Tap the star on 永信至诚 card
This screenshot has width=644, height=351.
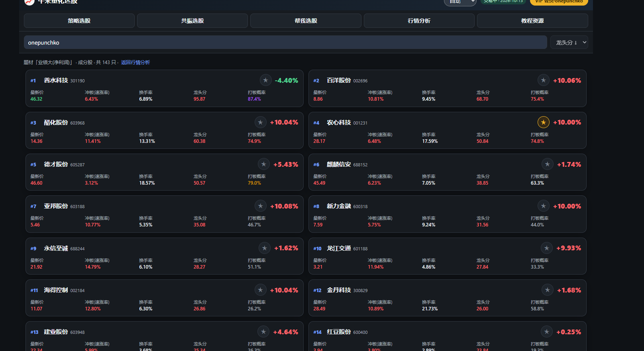pyautogui.click(x=265, y=248)
